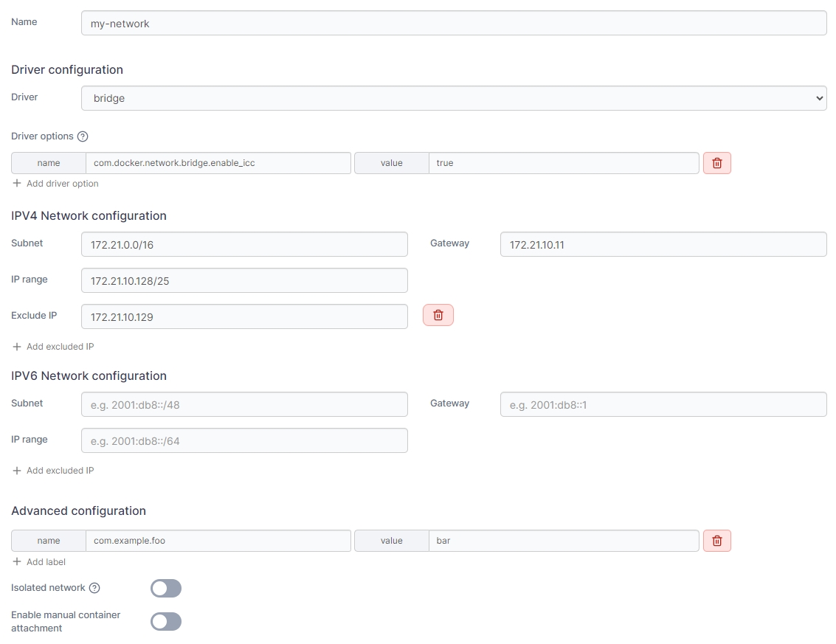Edit the driver option value field 'true'
The width and height of the screenshot is (836, 644).
pos(563,163)
